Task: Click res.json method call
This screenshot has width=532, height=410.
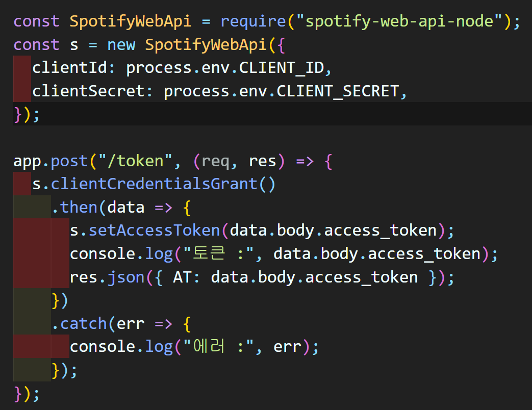Action: (x=126, y=277)
